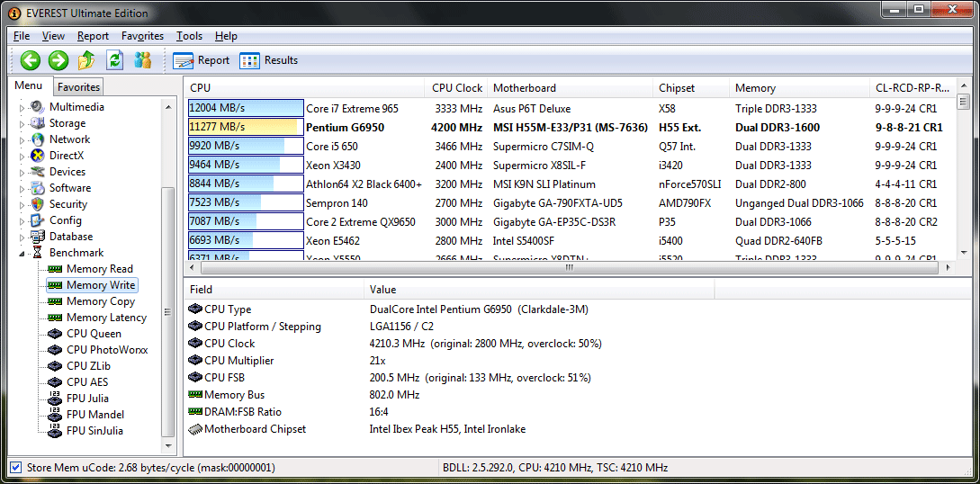Image resolution: width=980 pixels, height=484 pixels.
Task: Select the Core i7 Extreme 965 row
Action: coord(571,109)
